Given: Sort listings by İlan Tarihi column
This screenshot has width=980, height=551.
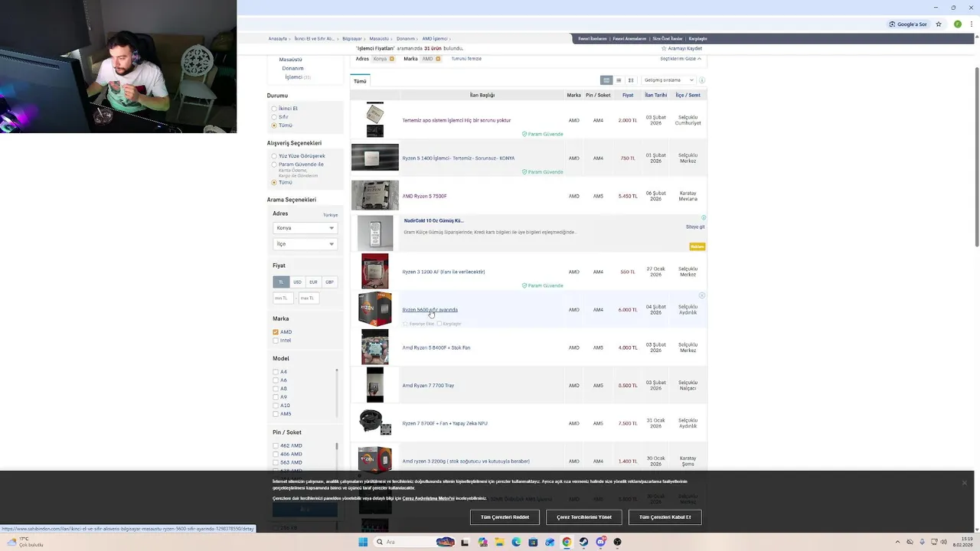Looking at the screenshot, I should 655,95.
